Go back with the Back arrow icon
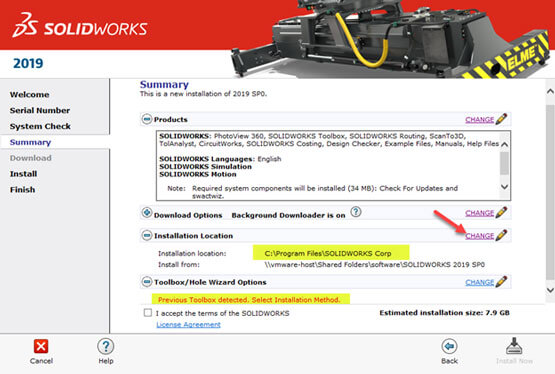The width and height of the screenshot is (555, 374). 450,346
